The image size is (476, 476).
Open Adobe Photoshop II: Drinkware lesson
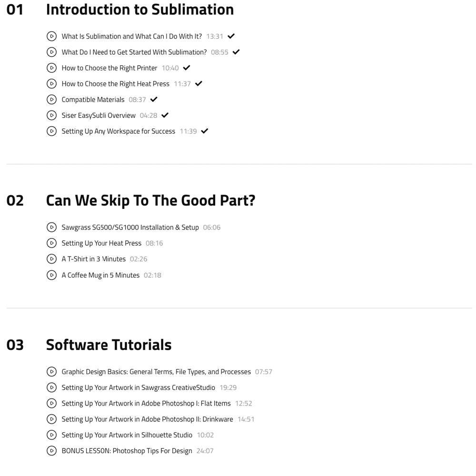tap(147, 419)
